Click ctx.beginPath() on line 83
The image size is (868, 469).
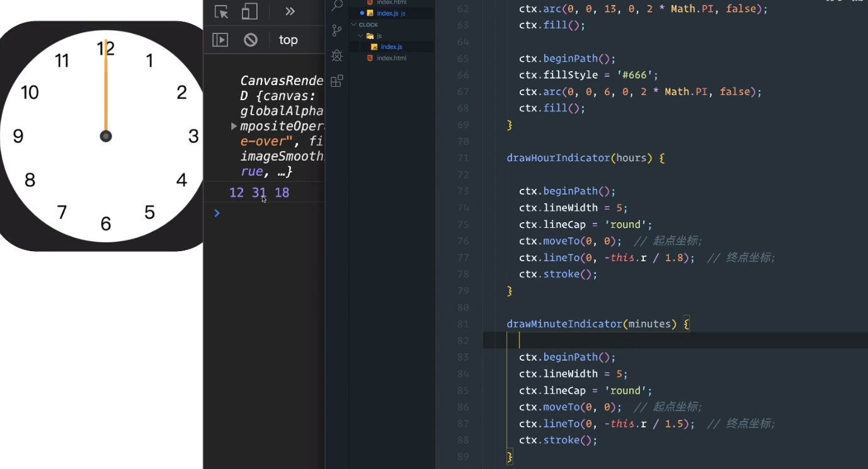pyautogui.click(x=567, y=357)
